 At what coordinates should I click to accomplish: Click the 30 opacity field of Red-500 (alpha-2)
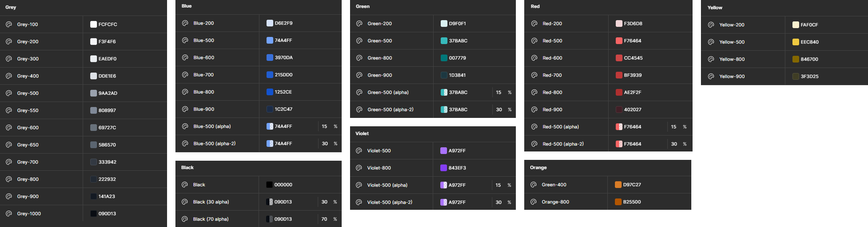click(674, 144)
